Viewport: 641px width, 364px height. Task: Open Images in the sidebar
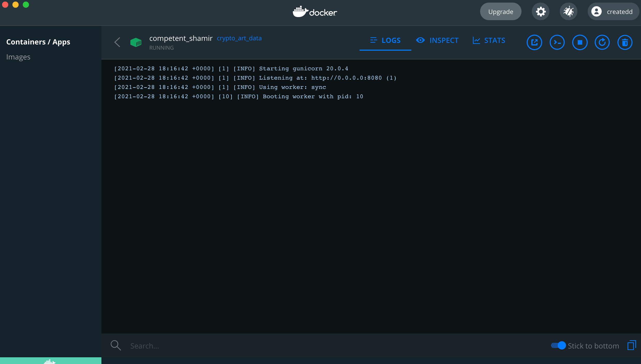pyautogui.click(x=18, y=57)
